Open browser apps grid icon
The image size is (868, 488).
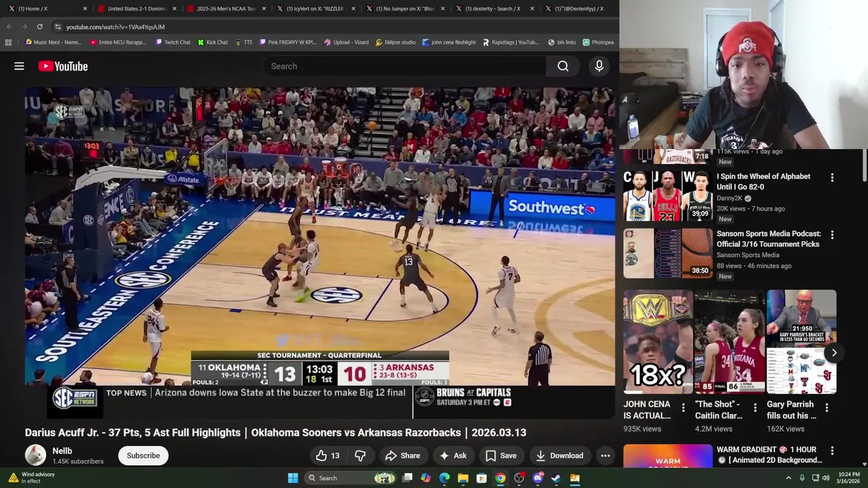coord(8,42)
